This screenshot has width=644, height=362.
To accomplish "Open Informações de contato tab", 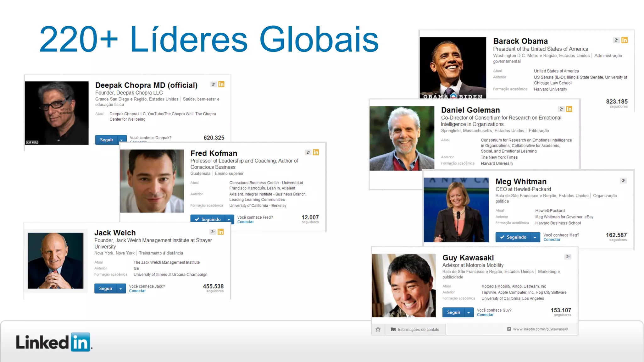I will (x=415, y=330).
